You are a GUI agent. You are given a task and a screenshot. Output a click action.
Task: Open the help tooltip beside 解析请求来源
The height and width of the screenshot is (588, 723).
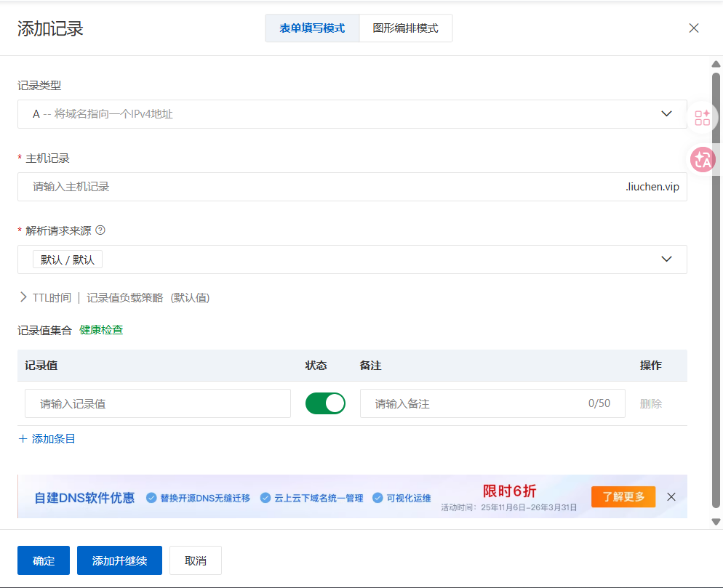coord(99,230)
